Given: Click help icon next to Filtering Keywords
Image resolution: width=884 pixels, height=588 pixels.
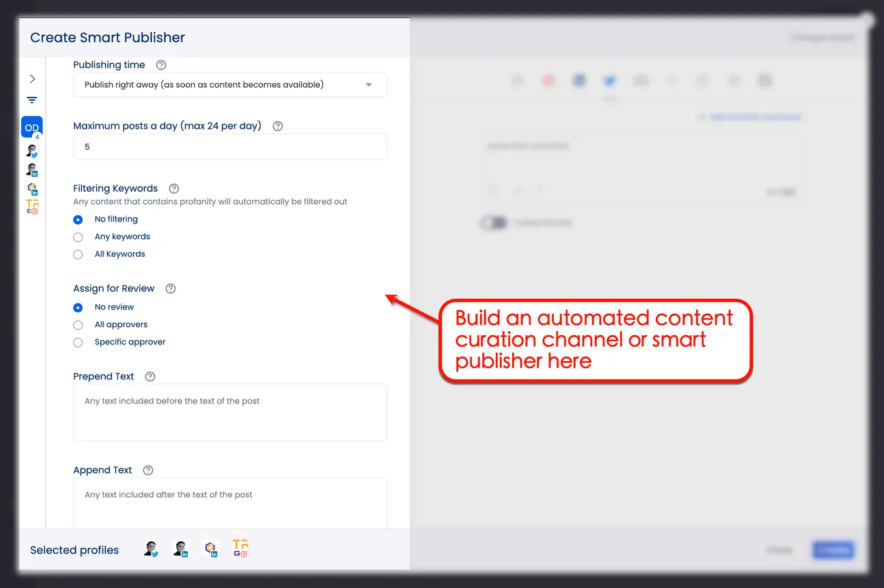Looking at the screenshot, I should pyautogui.click(x=174, y=188).
